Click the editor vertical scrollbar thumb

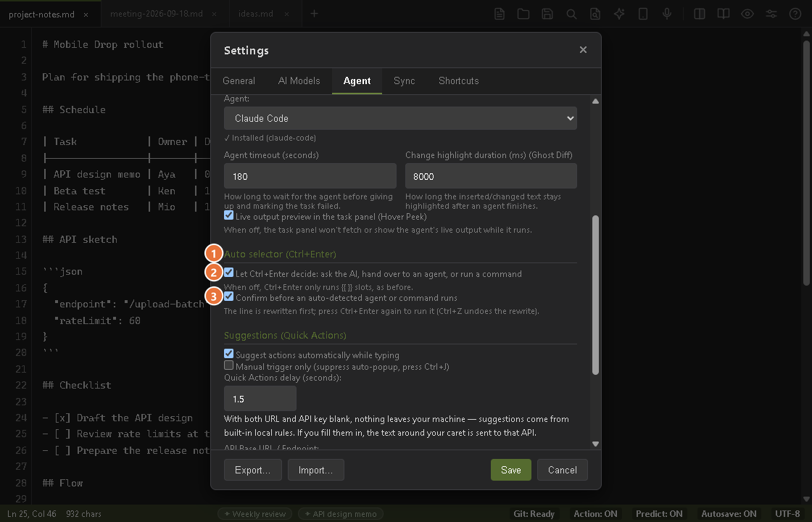[x=807, y=162]
